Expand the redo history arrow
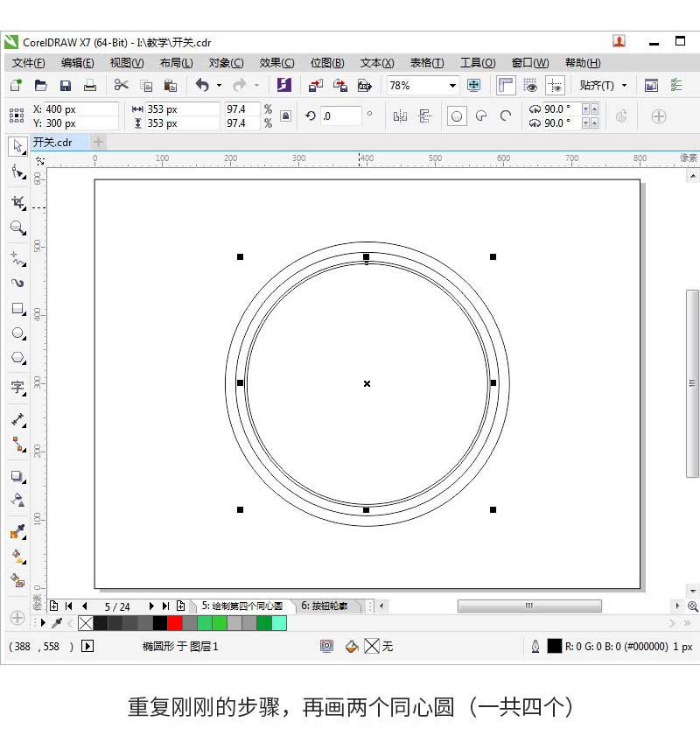The width and height of the screenshot is (700, 743). [256, 85]
